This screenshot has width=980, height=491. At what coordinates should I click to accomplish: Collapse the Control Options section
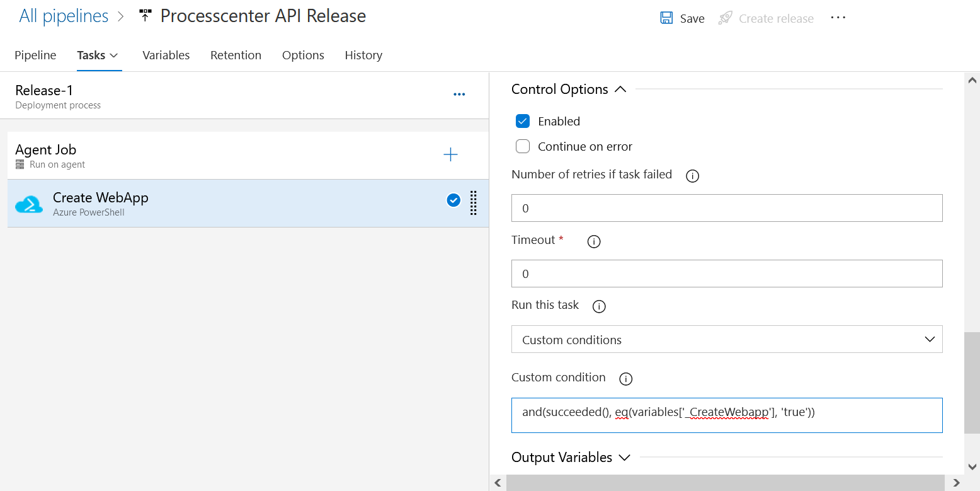click(620, 90)
